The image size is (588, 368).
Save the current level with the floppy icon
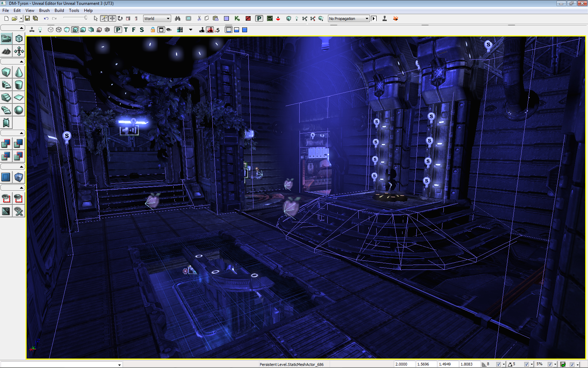27,19
